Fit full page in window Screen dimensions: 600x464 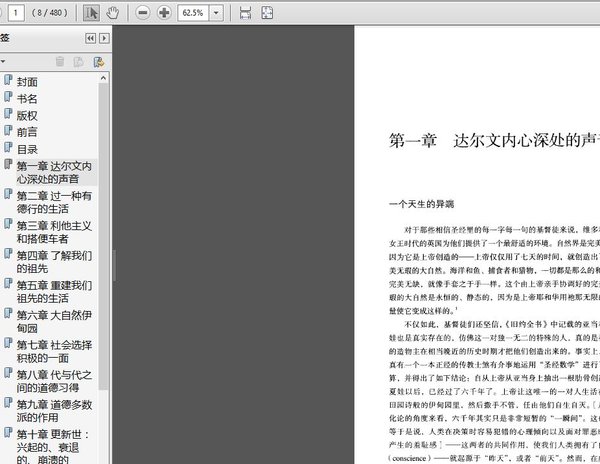tap(267, 13)
